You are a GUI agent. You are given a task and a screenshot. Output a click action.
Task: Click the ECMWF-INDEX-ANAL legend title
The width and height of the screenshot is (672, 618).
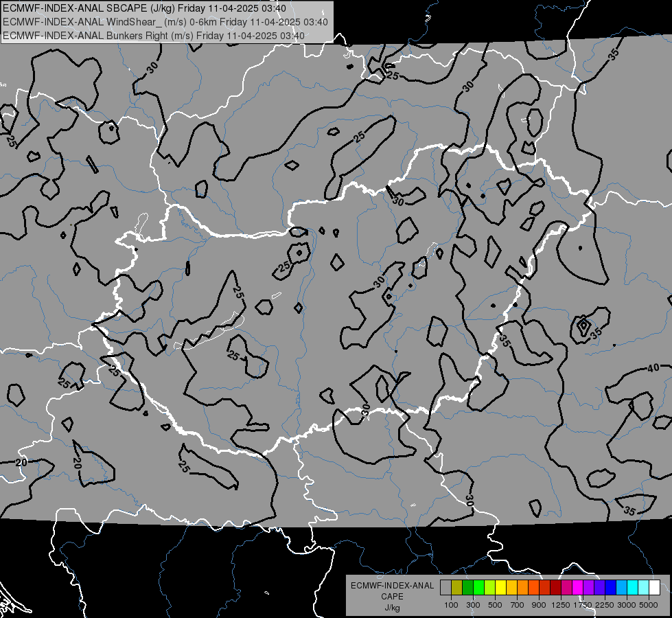(392, 586)
